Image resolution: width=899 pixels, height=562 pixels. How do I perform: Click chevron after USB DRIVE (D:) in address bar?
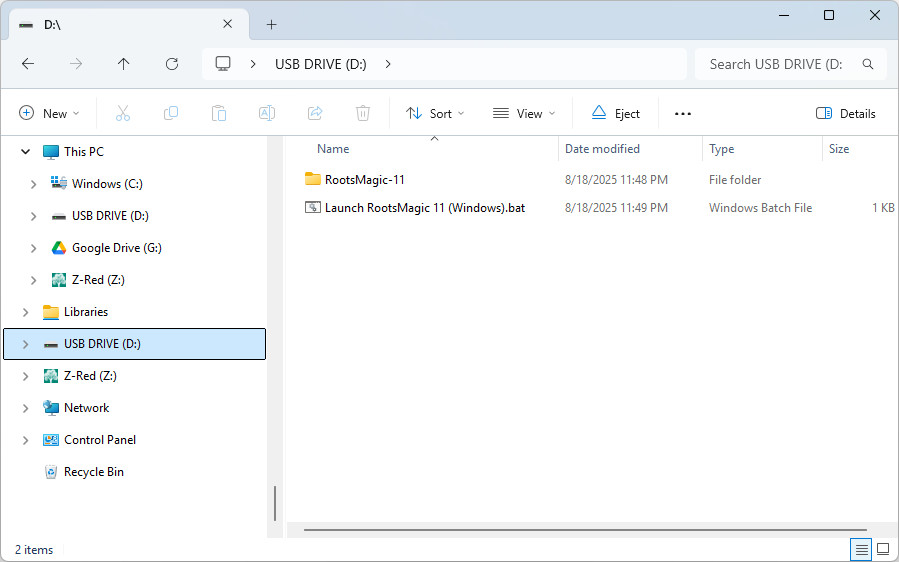388,64
